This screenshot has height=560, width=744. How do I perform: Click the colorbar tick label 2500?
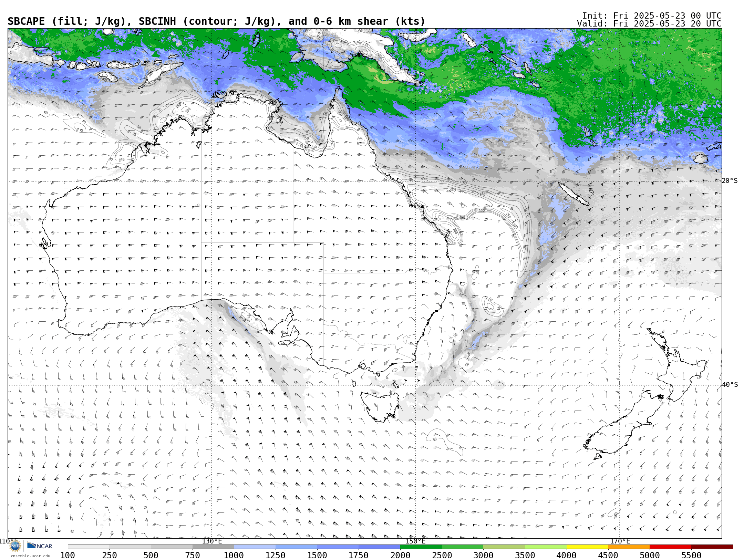click(442, 556)
